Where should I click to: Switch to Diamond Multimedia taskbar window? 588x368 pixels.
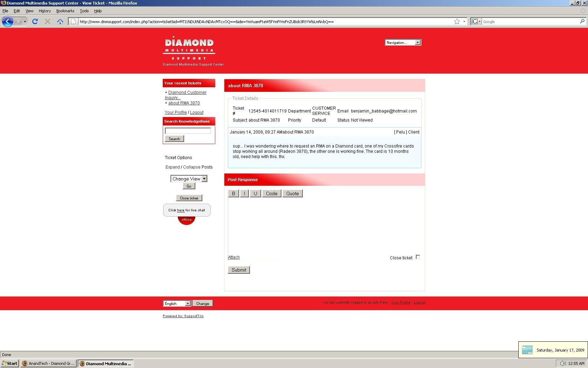click(x=106, y=363)
